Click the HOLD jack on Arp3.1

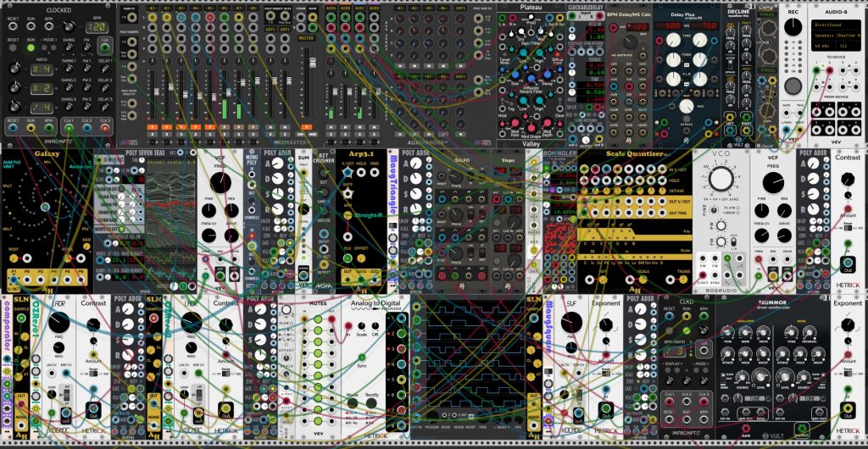(x=363, y=172)
